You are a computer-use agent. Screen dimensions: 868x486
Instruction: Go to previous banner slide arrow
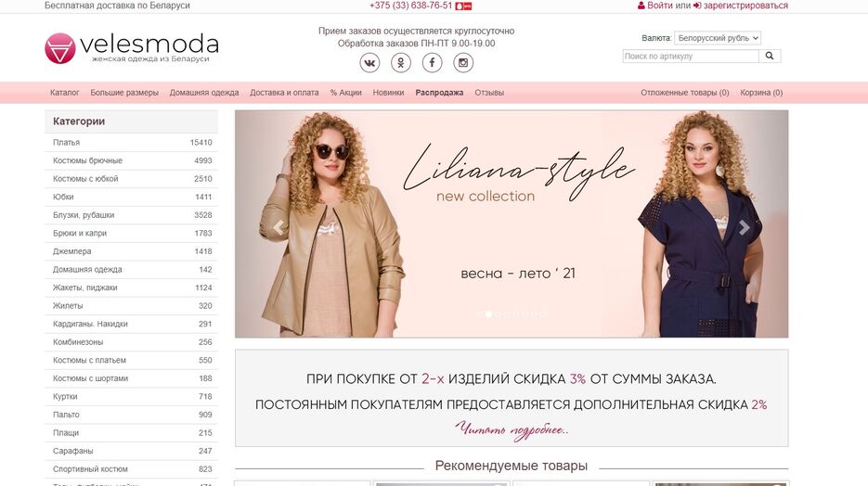point(279,226)
